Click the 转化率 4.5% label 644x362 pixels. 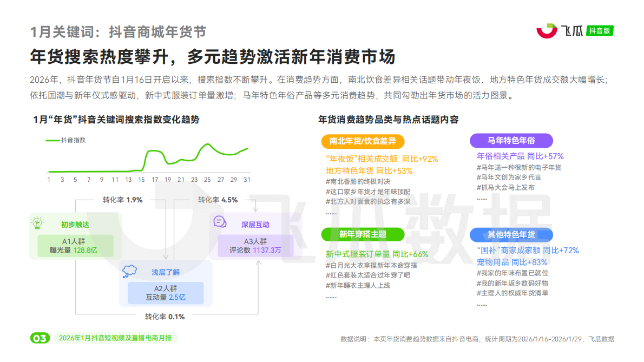pos(218,200)
